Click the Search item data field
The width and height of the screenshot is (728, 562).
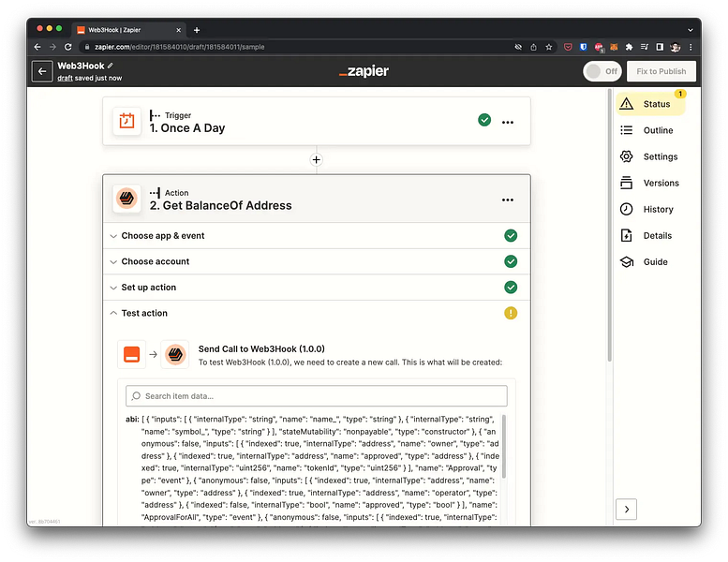316,396
